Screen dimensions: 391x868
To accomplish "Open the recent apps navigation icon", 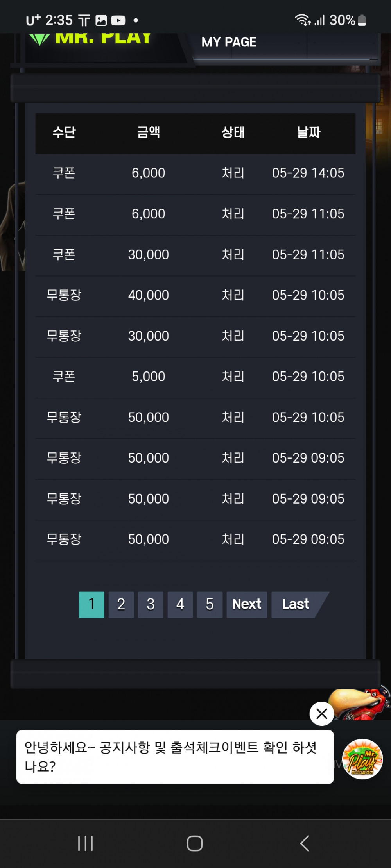I will (x=85, y=843).
